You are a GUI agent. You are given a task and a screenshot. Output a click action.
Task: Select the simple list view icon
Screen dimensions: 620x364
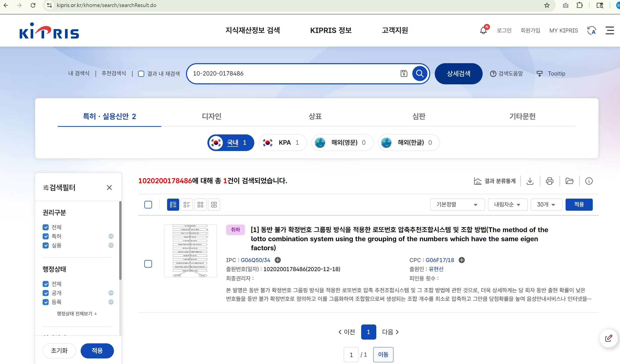(187, 205)
